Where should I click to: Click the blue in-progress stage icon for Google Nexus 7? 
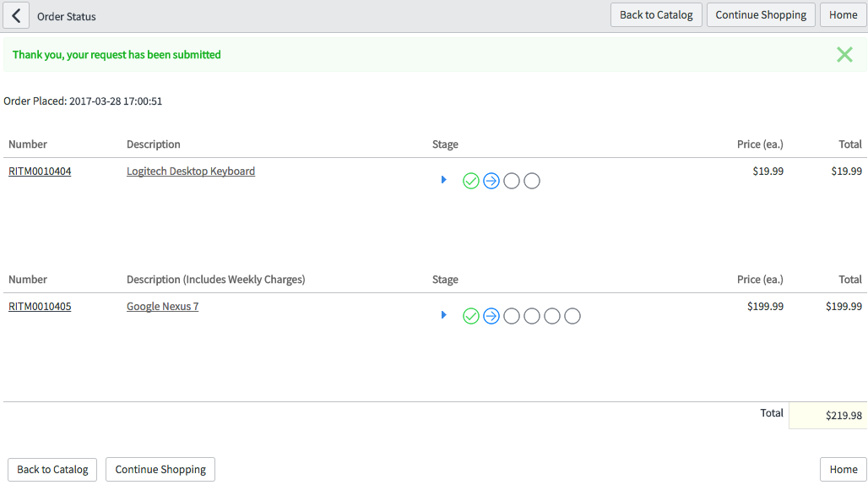click(491, 316)
